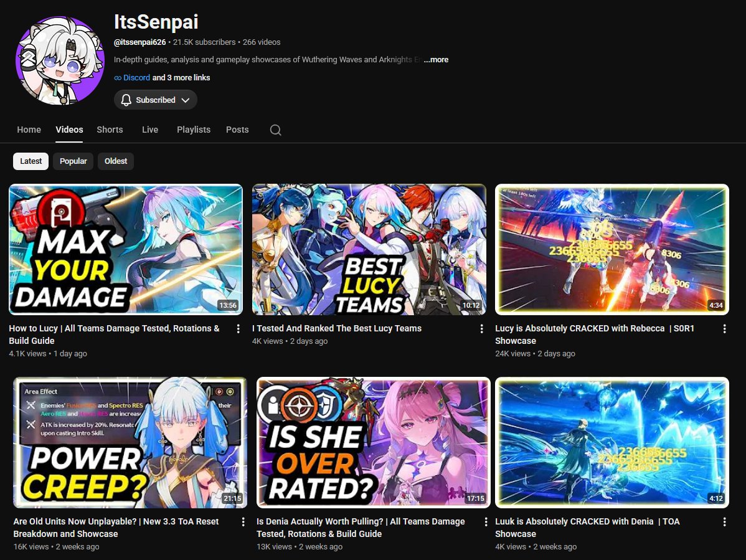The height and width of the screenshot is (560, 746).
Task: Click the 21:15 duration badge
Action: coord(232,498)
